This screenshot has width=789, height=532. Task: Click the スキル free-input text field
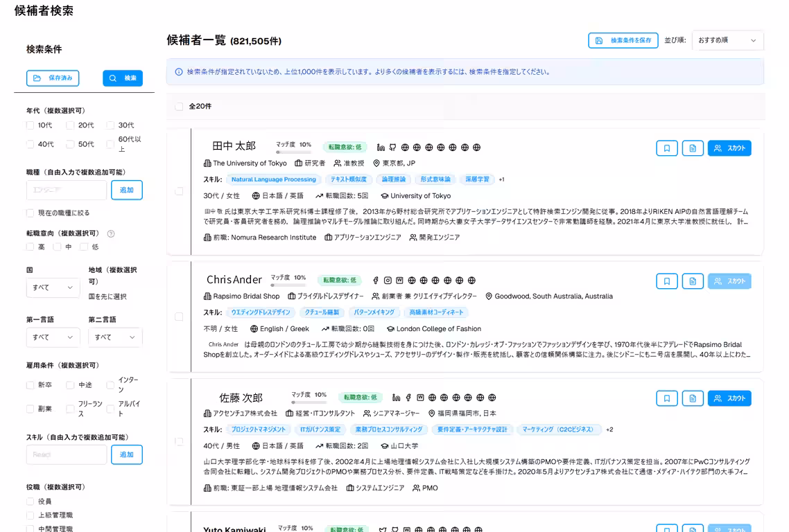click(66, 454)
